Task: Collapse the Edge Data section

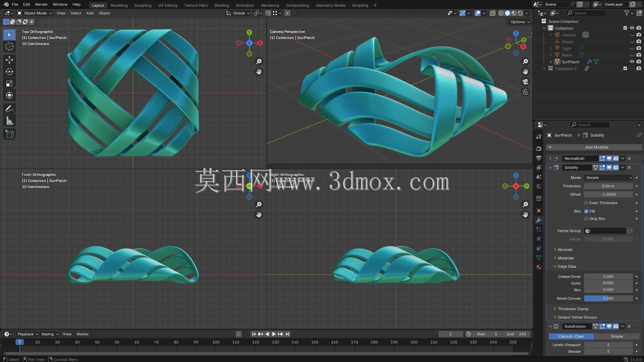Action: pos(567,266)
